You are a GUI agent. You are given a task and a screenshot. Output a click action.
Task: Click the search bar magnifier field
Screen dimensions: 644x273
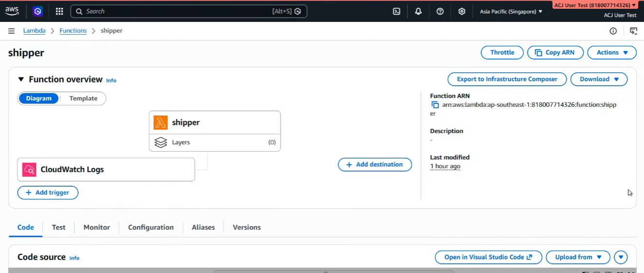click(189, 11)
